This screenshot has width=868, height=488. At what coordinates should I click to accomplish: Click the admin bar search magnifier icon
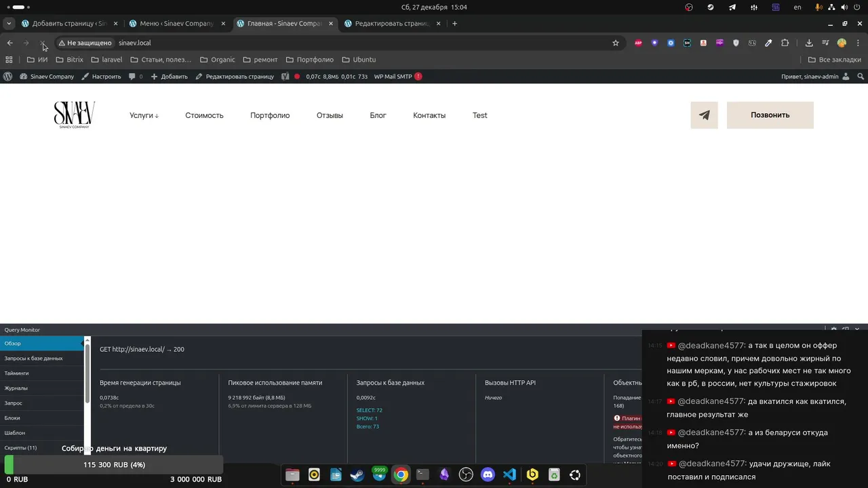click(860, 77)
